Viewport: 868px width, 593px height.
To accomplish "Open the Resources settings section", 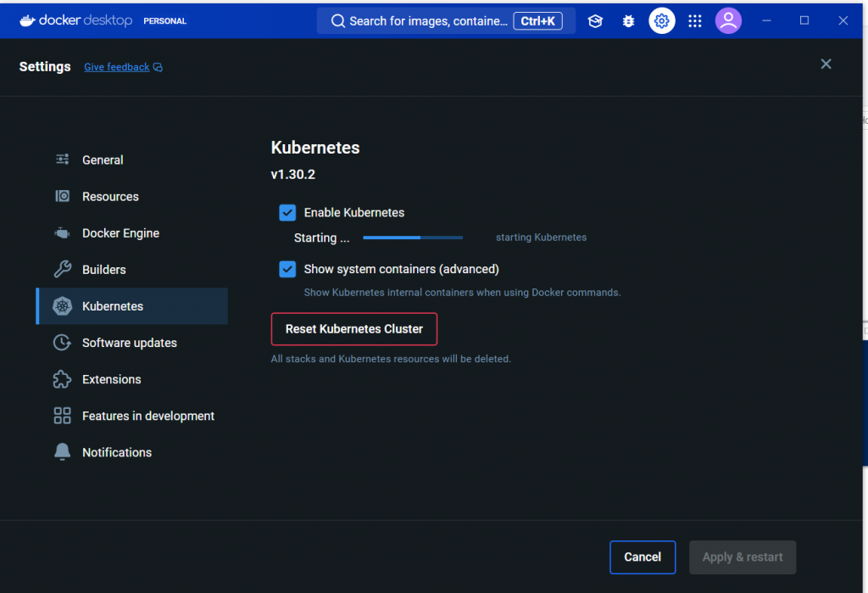I will click(131, 196).
